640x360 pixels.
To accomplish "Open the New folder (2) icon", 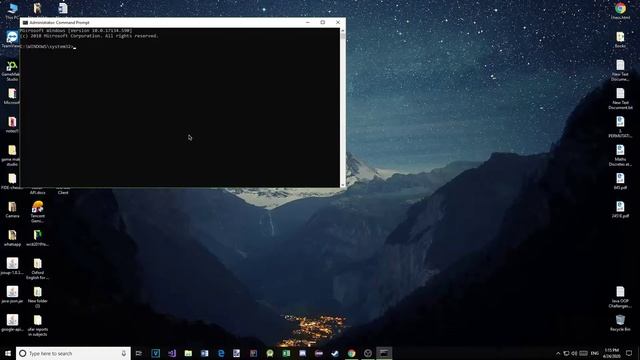I will [38, 297].
